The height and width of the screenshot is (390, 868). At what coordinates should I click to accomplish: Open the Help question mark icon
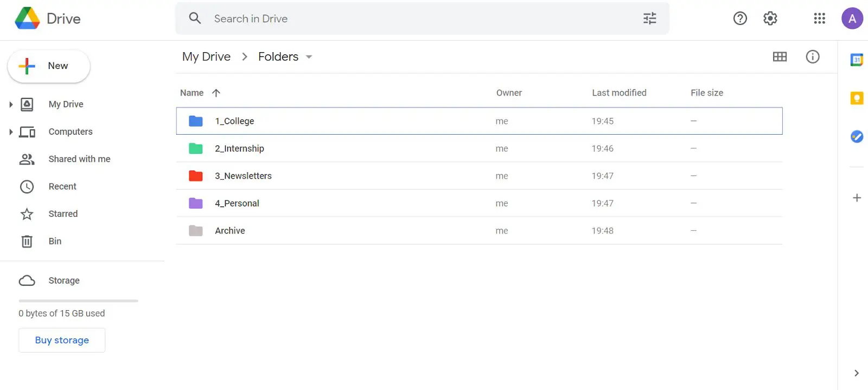click(740, 18)
